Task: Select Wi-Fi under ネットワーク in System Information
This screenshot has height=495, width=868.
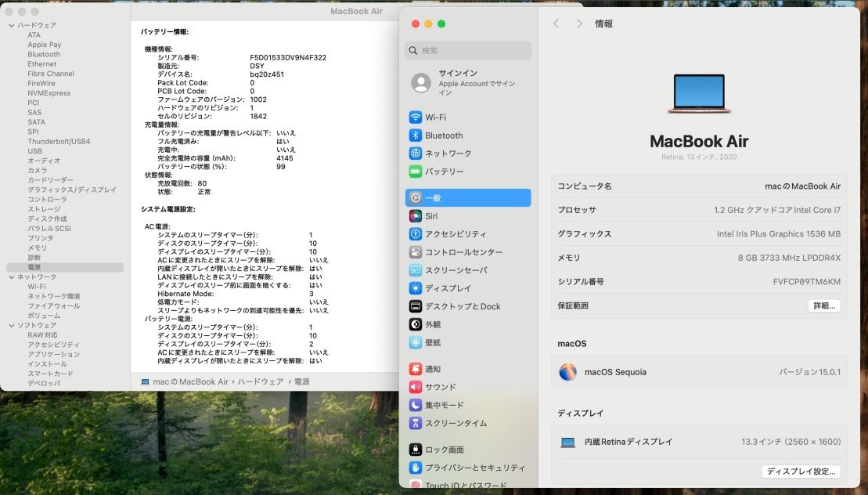Action: [x=37, y=287]
